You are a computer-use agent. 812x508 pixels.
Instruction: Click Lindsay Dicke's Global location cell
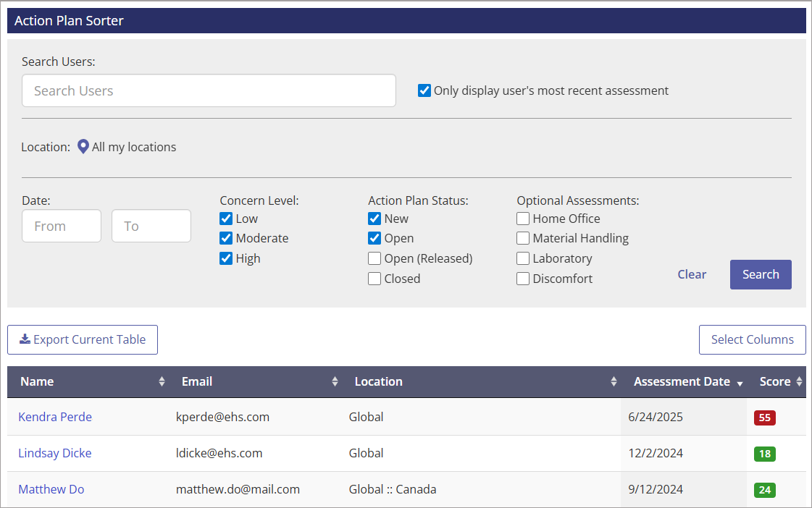tap(366, 453)
